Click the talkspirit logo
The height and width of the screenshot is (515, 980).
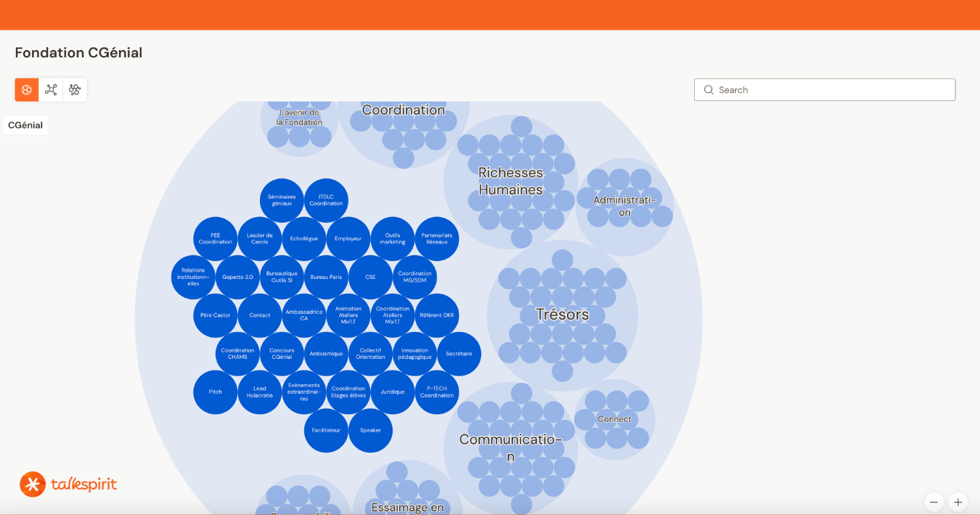(x=68, y=484)
